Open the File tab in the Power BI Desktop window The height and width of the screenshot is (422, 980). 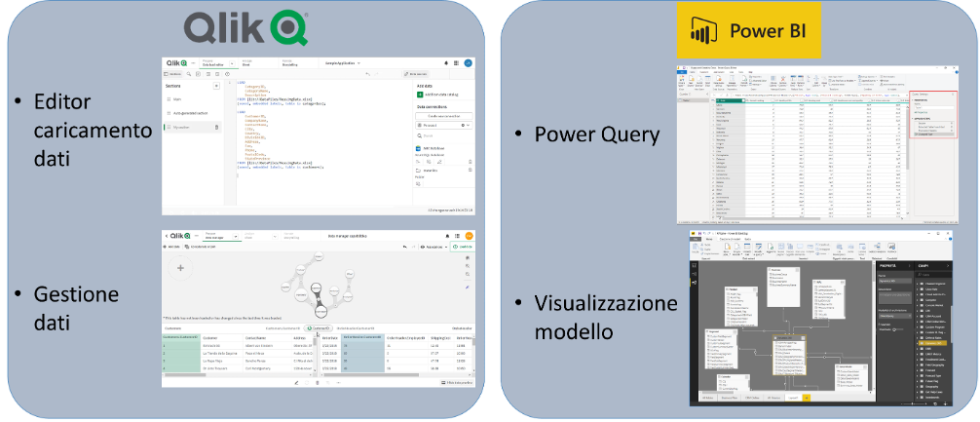click(695, 240)
